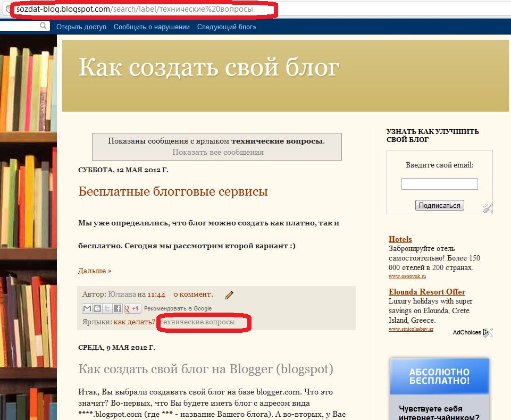Open the 'Hotels' ad link

coord(400,239)
